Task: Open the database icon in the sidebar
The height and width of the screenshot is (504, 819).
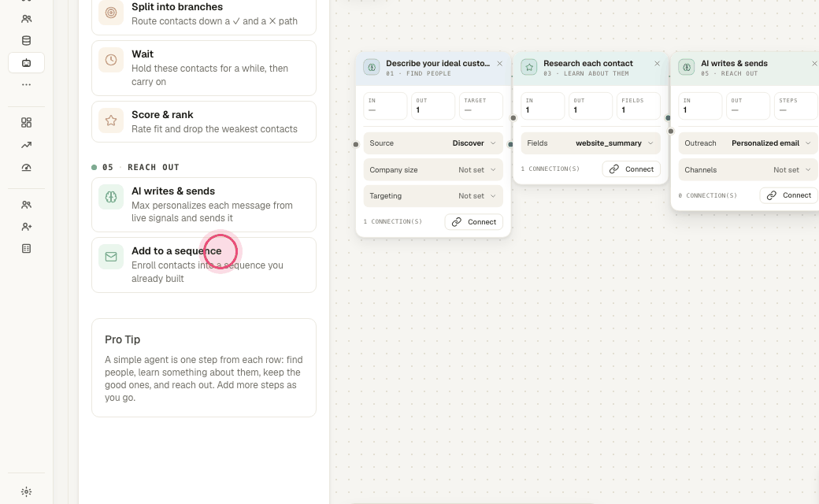Action: (x=26, y=41)
